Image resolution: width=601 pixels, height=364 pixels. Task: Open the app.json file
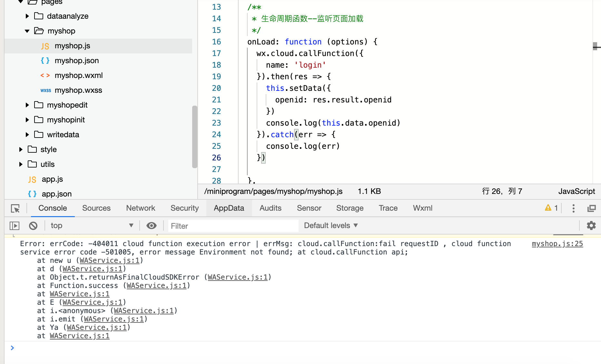(56, 194)
